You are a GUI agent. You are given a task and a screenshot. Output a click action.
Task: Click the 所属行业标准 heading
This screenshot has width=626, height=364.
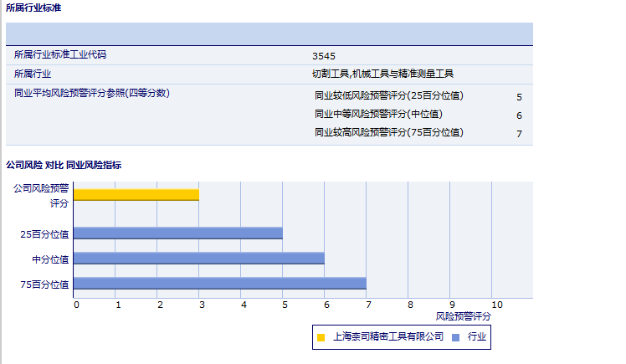pos(33,8)
